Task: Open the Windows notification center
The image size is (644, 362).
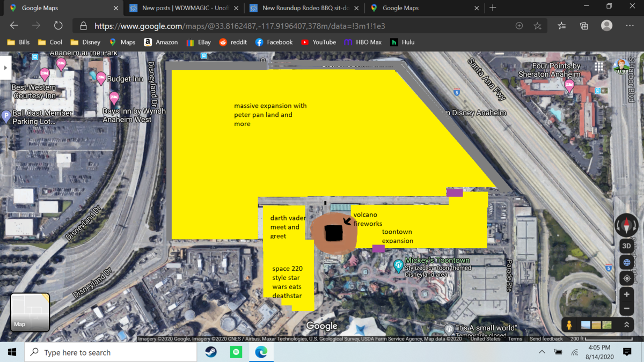Action: tap(627, 352)
